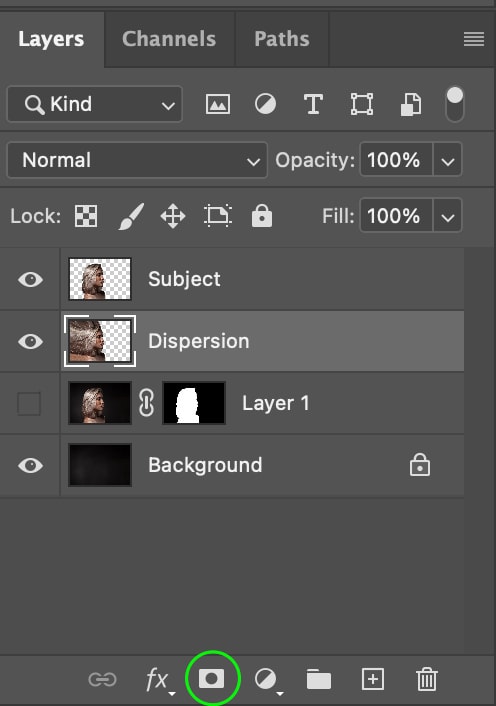Open the Layers panel hamburger menu
This screenshot has height=706, width=496.
(x=473, y=39)
